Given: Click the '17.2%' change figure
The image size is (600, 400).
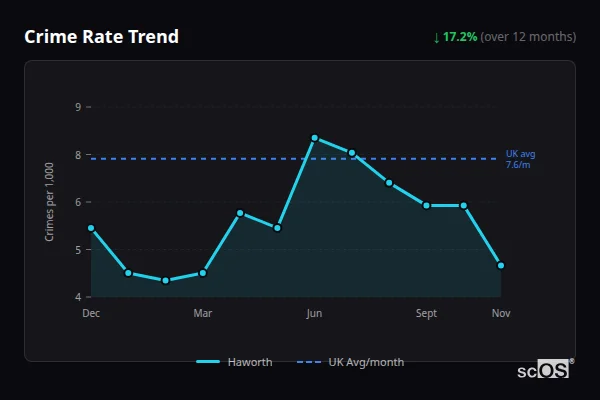Looking at the screenshot, I should tap(460, 37).
